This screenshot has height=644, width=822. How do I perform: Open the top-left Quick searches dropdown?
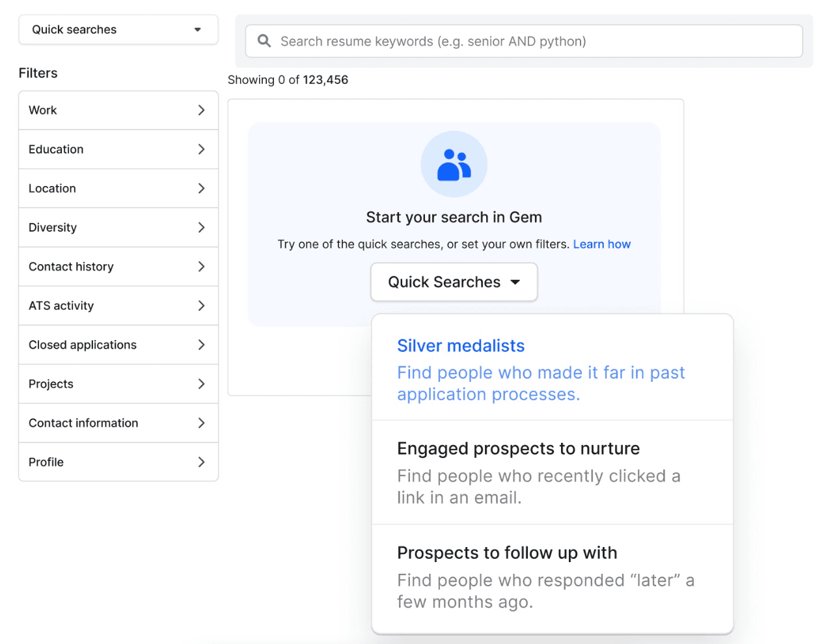pyautogui.click(x=118, y=30)
